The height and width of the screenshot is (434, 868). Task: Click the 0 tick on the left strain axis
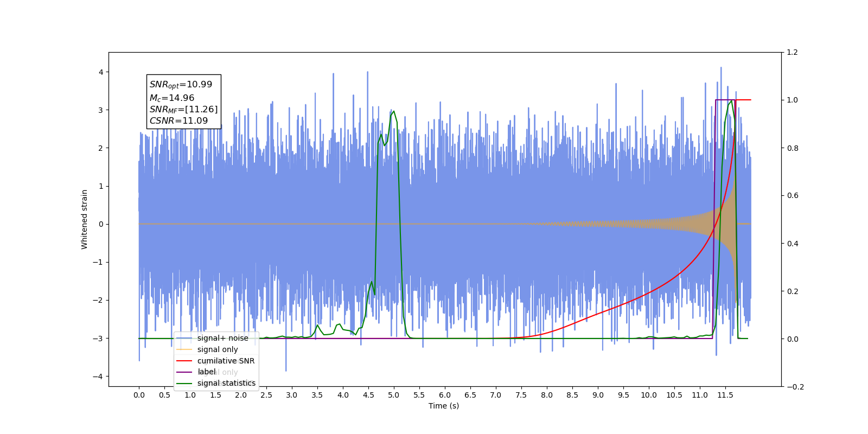pyautogui.click(x=101, y=224)
